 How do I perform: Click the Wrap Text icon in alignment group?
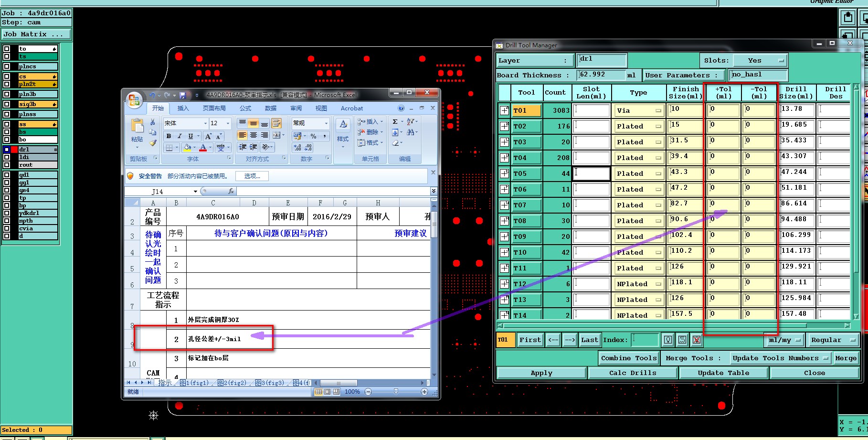pyautogui.click(x=276, y=123)
